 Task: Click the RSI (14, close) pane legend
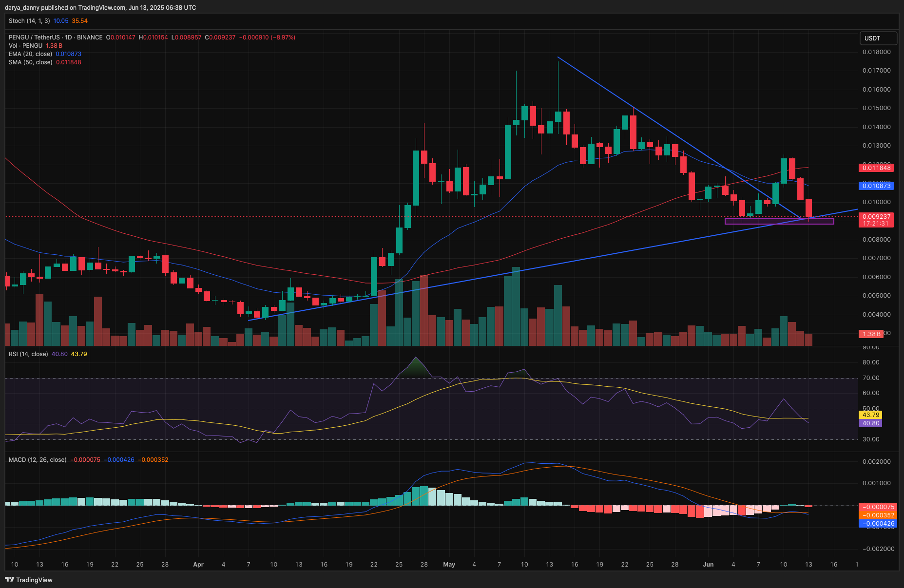[x=28, y=354]
